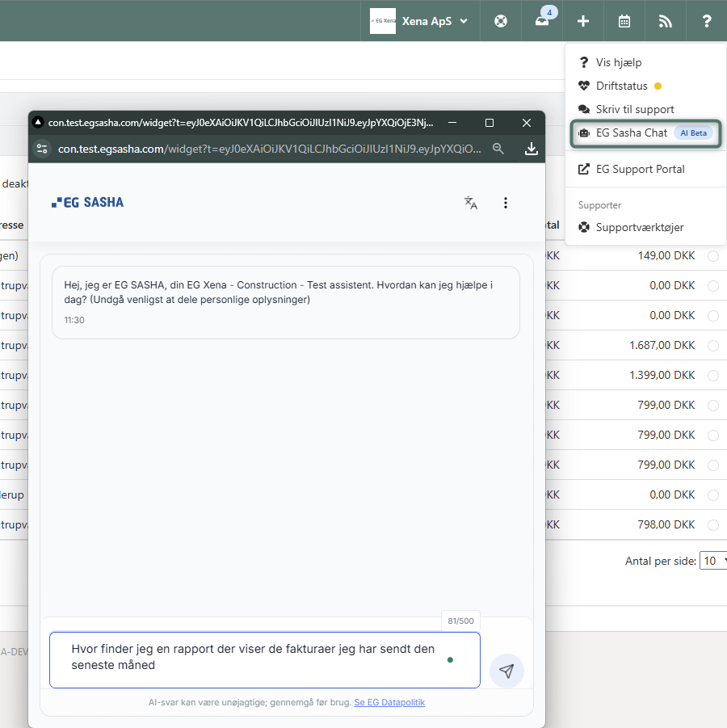This screenshot has width=727, height=728.
Task: Click the plus create new icon
Action: [x=583, y=21]
